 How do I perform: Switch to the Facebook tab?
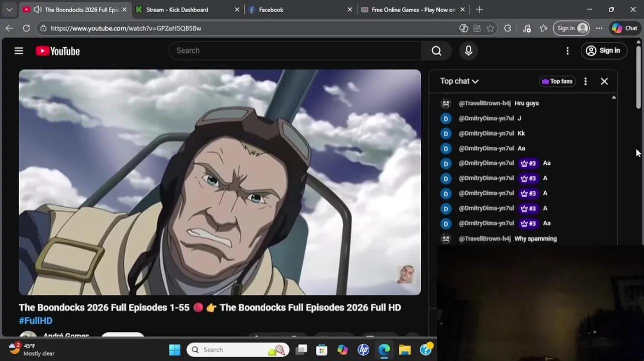(271, 10)
